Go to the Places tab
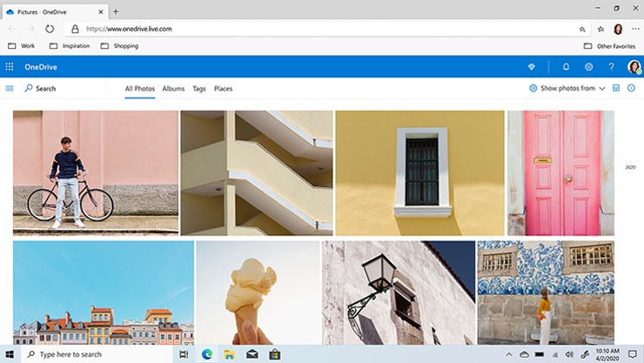This screenshot has width=644, height=363. pyautogui.click(x=223, y=88)
